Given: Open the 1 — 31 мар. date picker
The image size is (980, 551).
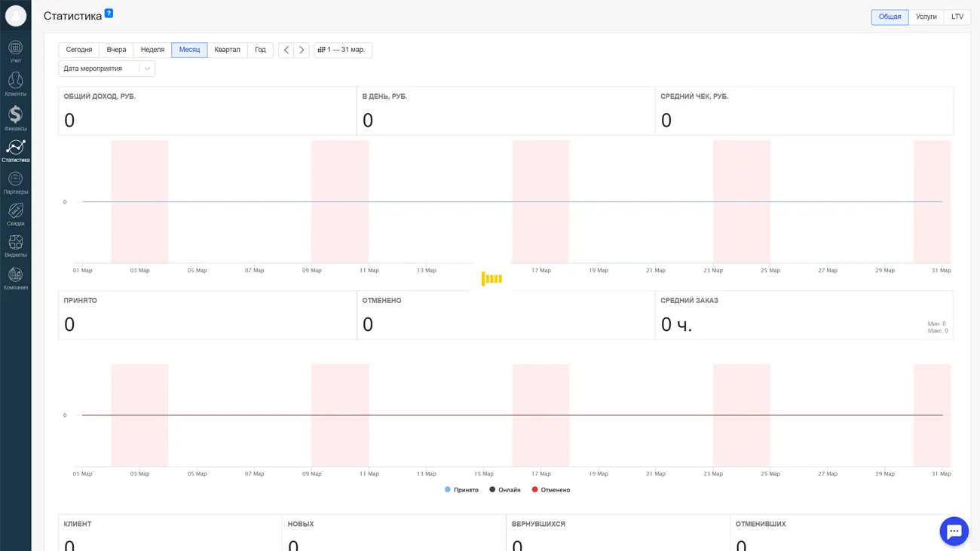Looking at the screenshot, I should pyautogui.click(x=342, y=50).
